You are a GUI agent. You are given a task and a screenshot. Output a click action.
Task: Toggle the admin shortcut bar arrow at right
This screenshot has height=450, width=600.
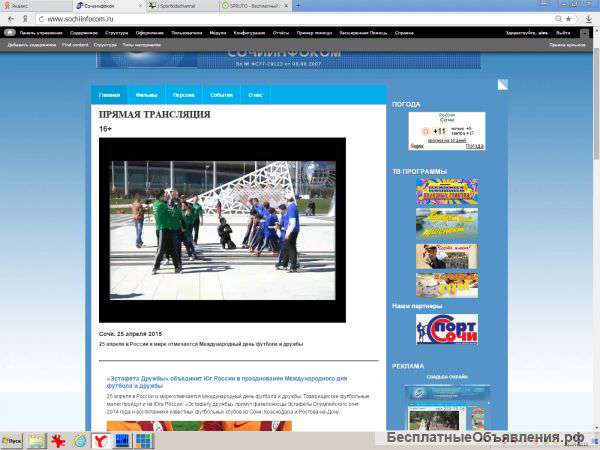pos(584,33)
